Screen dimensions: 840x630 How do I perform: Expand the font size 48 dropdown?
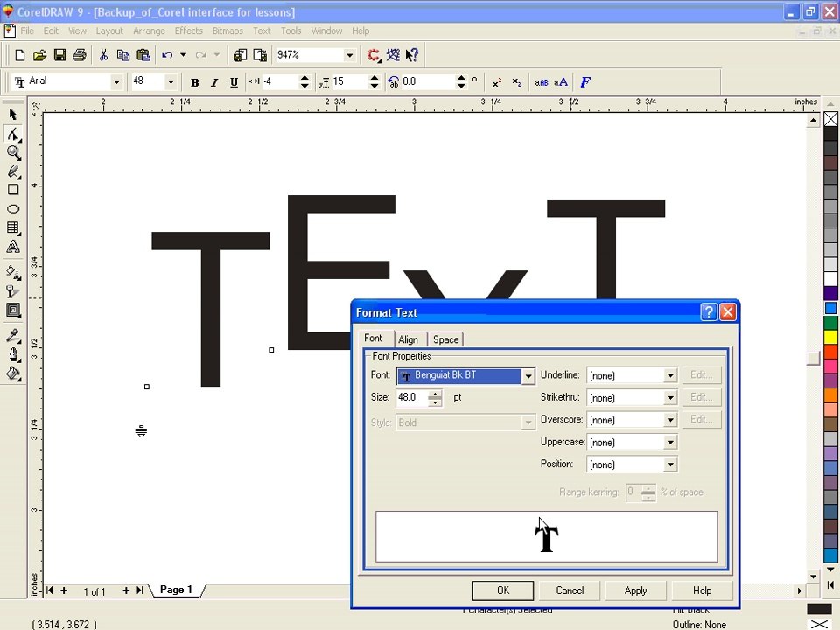point(171,82)
